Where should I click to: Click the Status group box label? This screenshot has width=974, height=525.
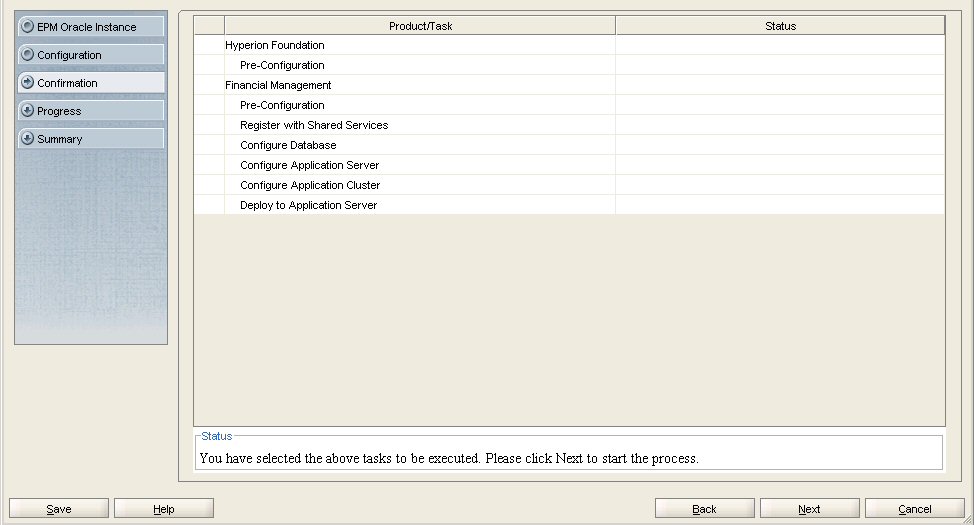pos(217,436)
